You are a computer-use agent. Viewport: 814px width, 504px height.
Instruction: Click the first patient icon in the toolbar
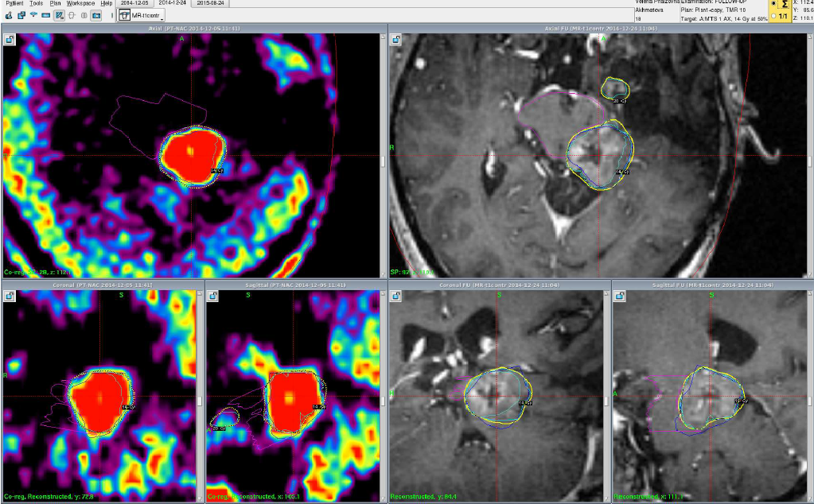click(x=8, y=15)
